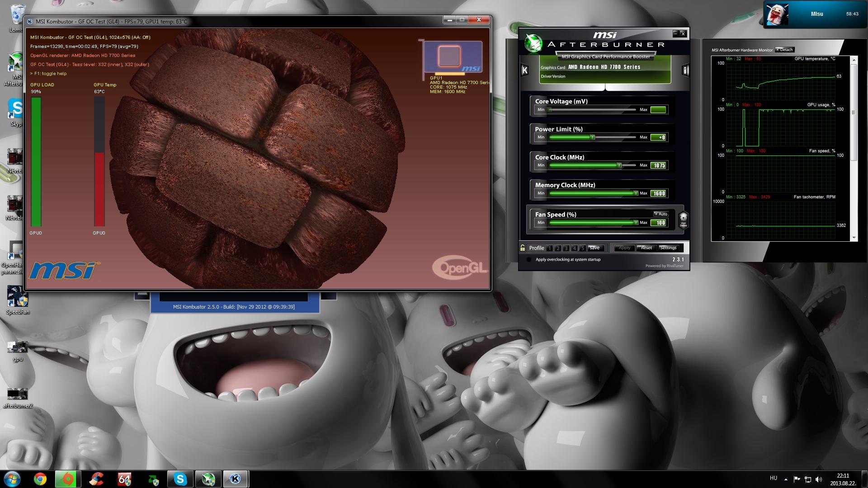The width and height of the screenshot is (868, 488).
Task: Click the Core Clock 1075 value field
Action: (658, 165)
